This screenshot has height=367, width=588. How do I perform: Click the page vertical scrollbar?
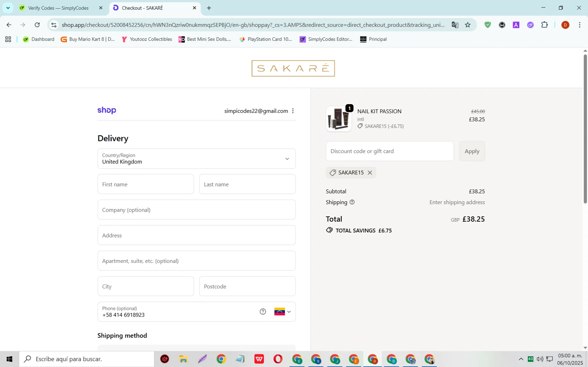585,128
